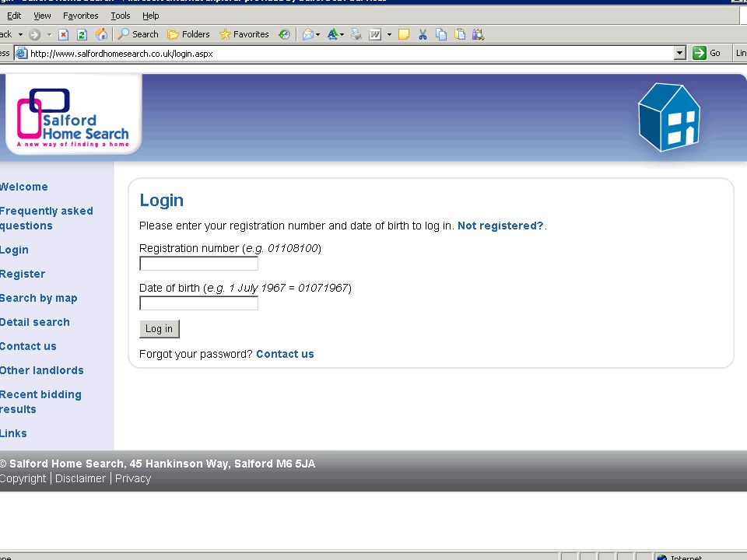
Task: Open the View menu
Action: point(42,16)
